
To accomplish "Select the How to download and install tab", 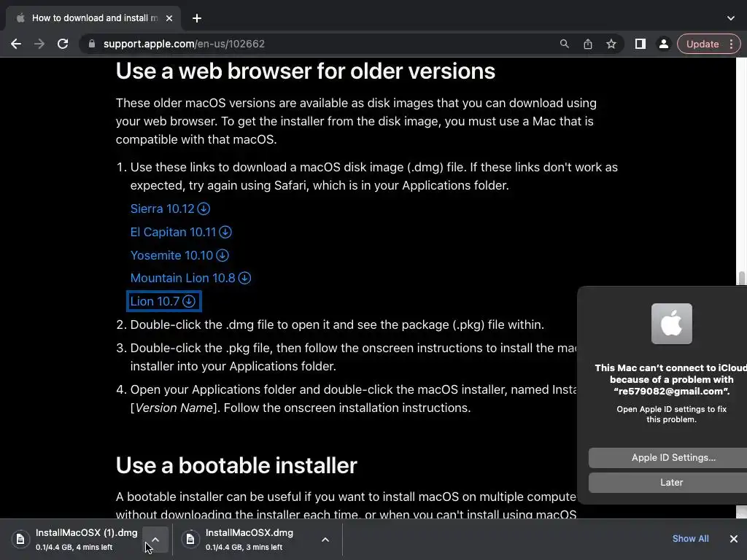I will click(93, 18).
